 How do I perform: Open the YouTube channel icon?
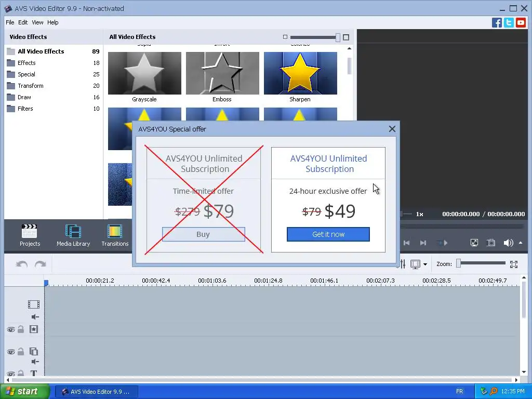(521, 23)
